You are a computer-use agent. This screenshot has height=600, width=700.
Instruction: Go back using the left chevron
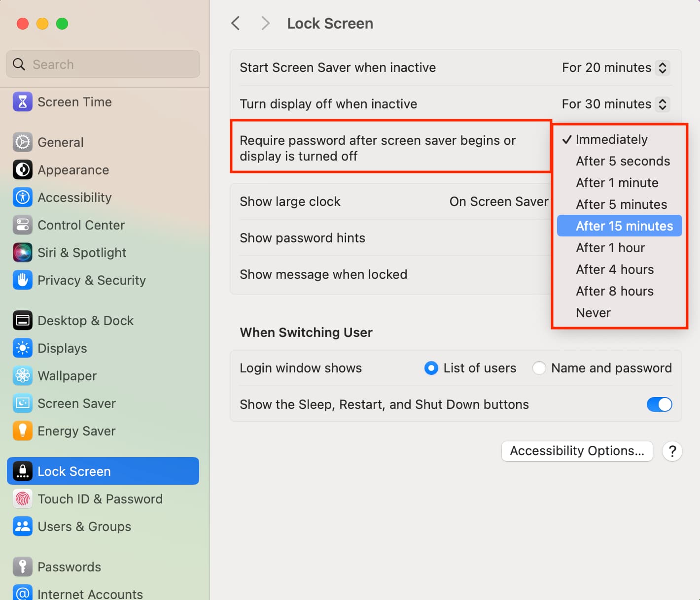click(x=236, y=23)
